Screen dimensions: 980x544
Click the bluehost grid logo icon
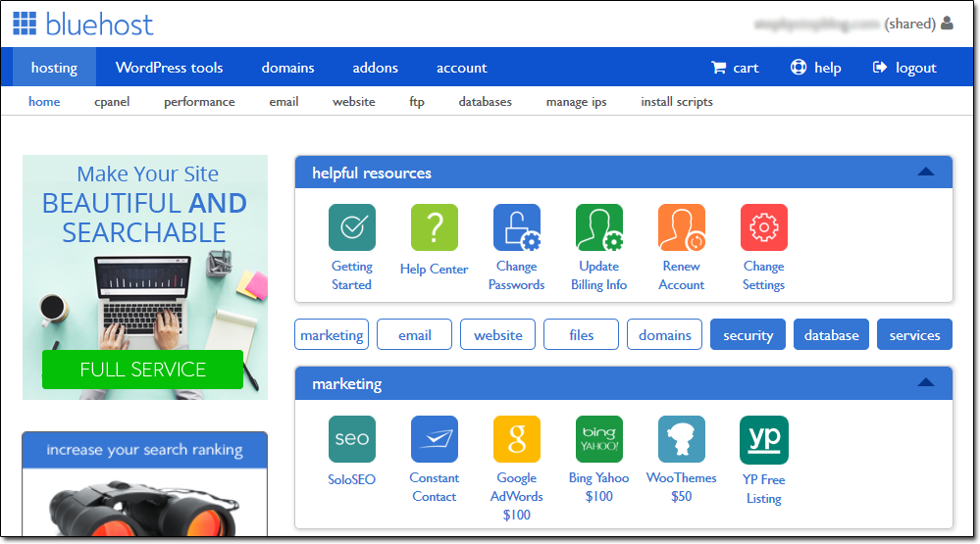coord(25,24)
